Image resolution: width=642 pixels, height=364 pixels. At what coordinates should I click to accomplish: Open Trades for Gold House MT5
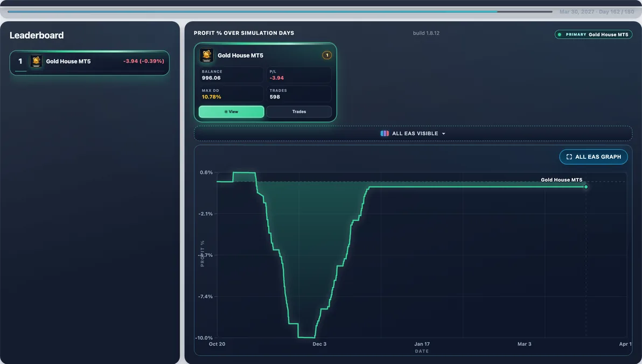pos(299,111)
